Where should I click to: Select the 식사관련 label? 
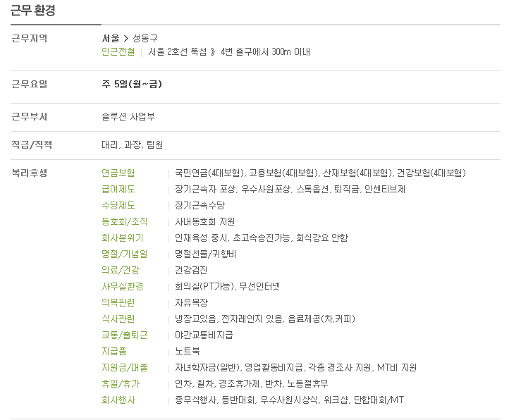(118, 319)
